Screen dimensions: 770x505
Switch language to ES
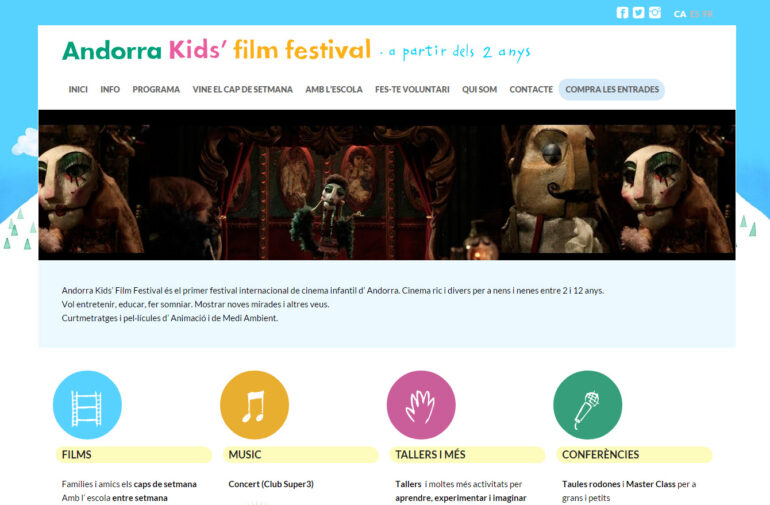694,14
